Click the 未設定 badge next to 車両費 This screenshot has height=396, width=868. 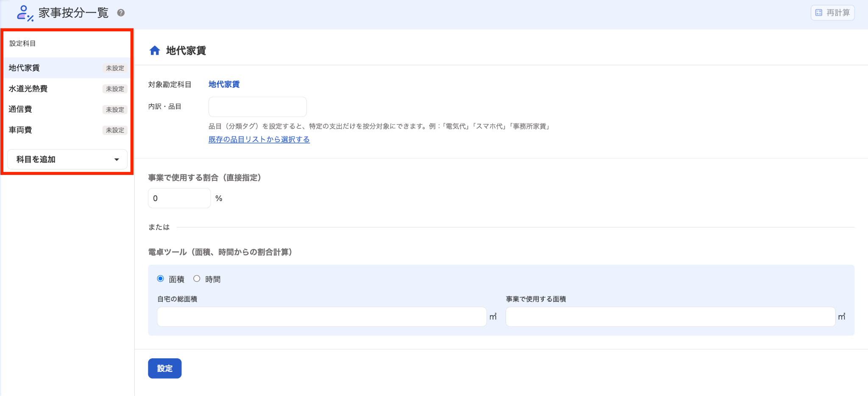(x=115, y=130)
